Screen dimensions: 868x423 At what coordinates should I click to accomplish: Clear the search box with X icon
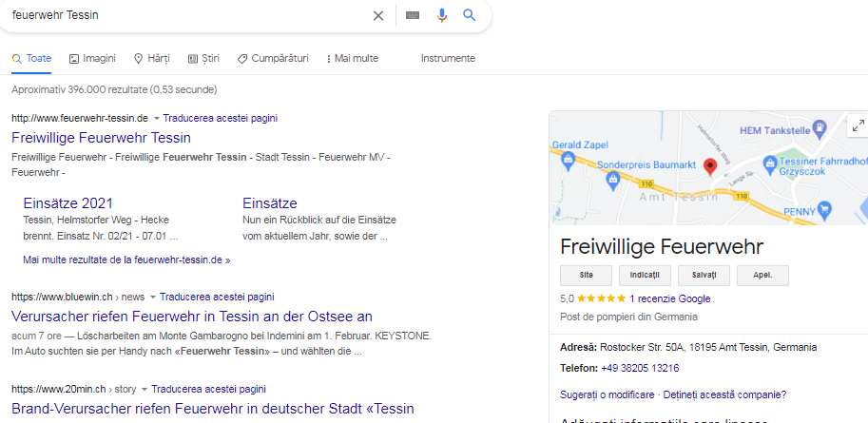tap(378, 15)
